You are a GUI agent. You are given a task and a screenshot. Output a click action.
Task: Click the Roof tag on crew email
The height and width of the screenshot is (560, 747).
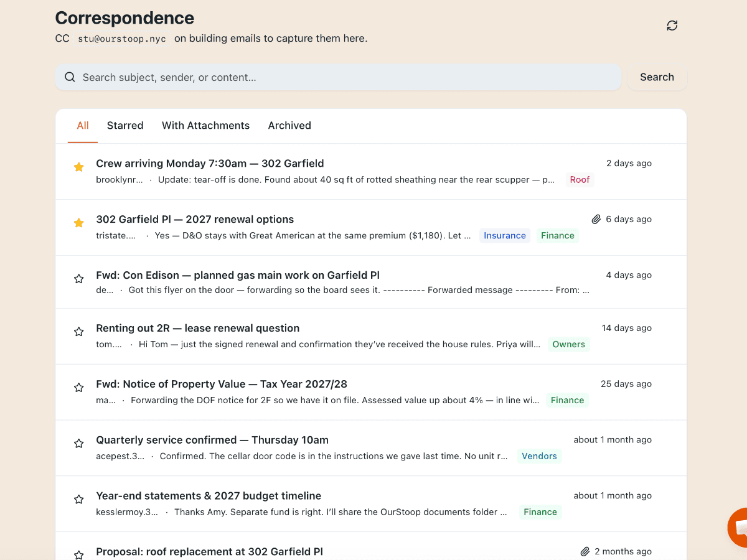(x=580, y=180)
